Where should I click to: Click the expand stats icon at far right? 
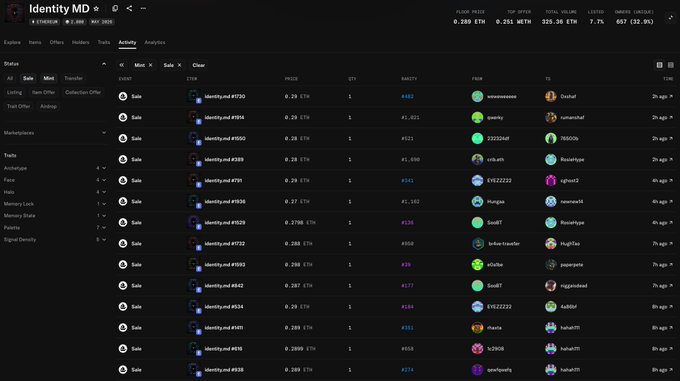coord(670,17)
